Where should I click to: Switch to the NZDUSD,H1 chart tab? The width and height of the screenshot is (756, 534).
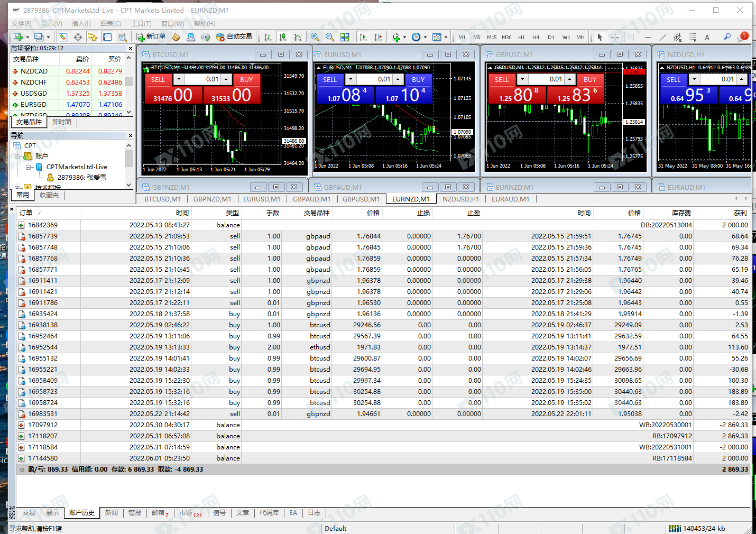click(460, 199)
